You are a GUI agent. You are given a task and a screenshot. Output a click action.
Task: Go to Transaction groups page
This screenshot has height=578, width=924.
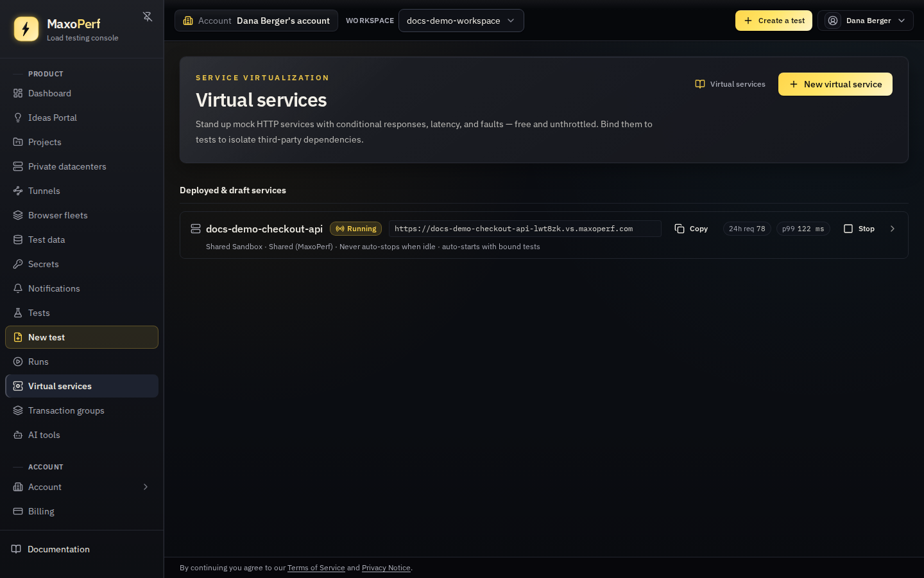[81, 410]
